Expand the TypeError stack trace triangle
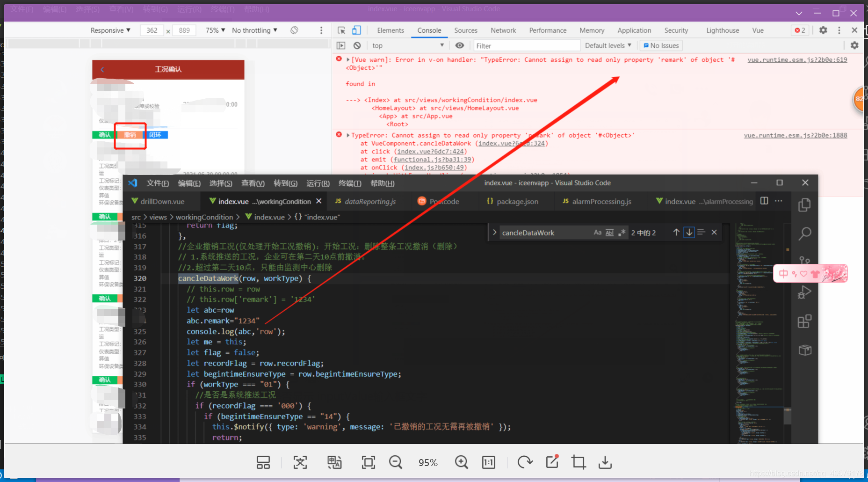 (348, 135)
